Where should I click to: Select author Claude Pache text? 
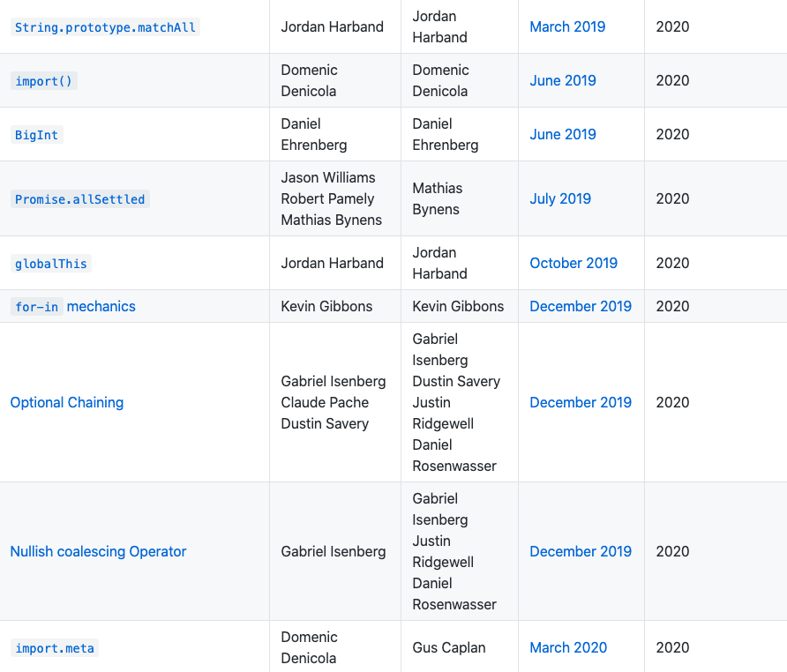(325, 402)
